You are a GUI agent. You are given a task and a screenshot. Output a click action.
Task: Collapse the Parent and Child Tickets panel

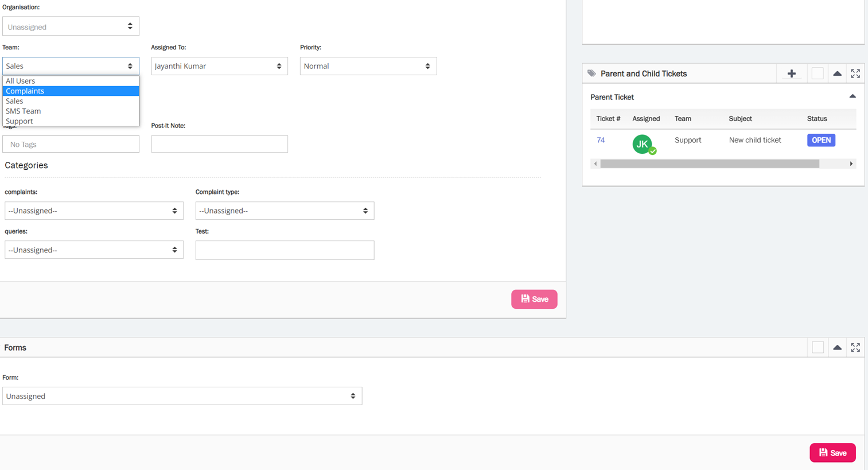point(837,73)
